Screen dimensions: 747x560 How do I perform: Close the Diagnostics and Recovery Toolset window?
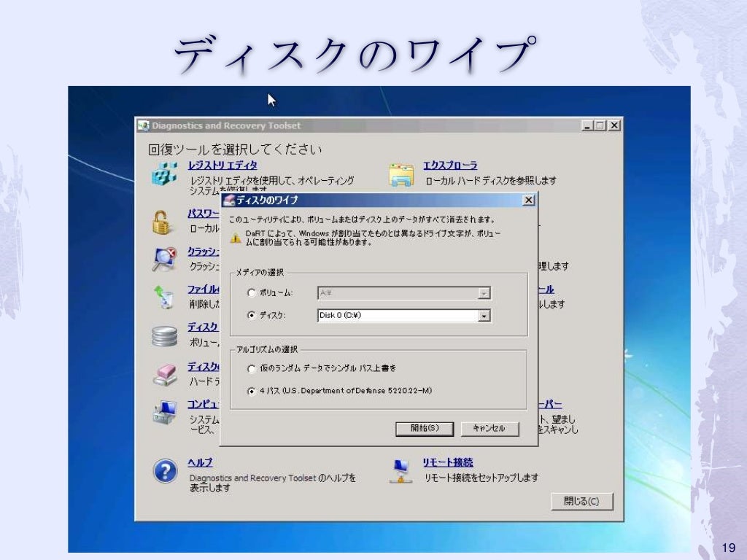coord(614,125)
